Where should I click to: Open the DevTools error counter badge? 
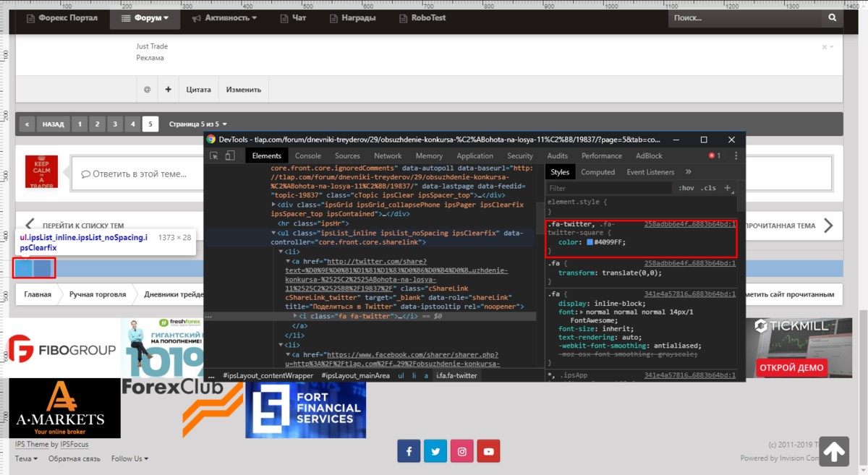[x=715, y=155]
